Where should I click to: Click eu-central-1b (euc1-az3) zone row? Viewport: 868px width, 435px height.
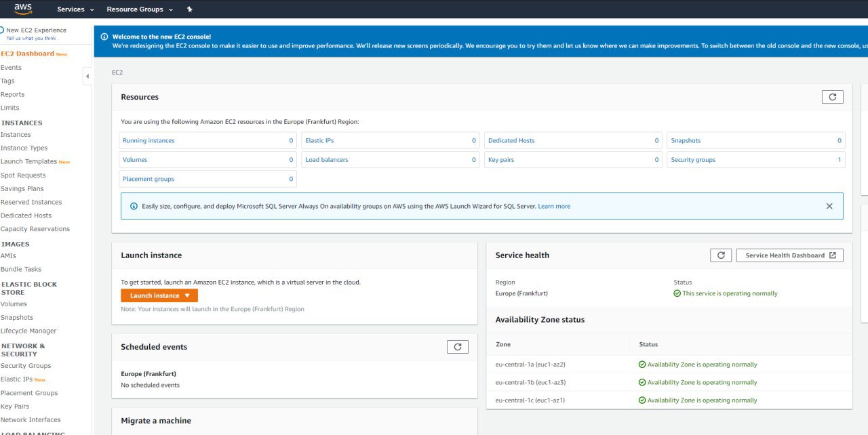[x=669, y=382]
